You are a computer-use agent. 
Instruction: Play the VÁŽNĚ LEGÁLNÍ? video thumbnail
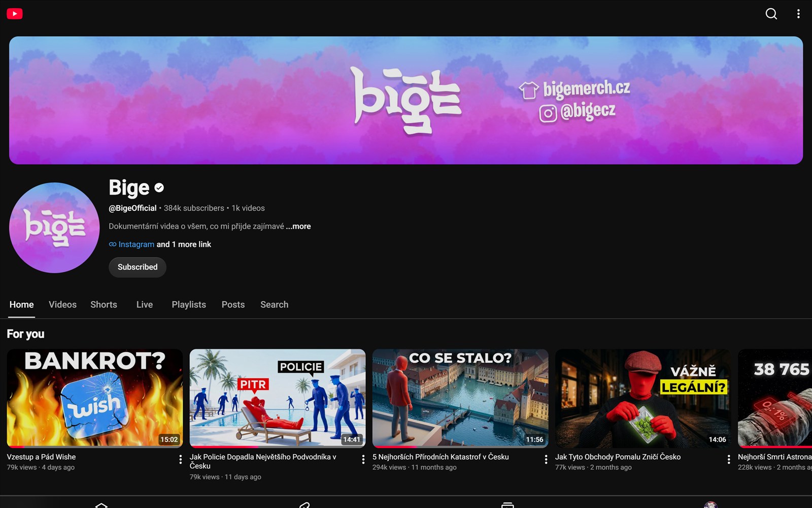pos(643,398)
